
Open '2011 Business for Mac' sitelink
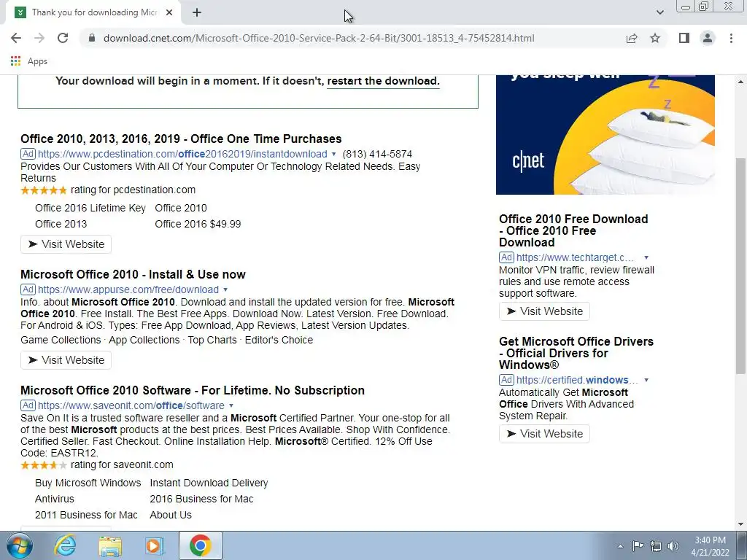click(86, 516)
